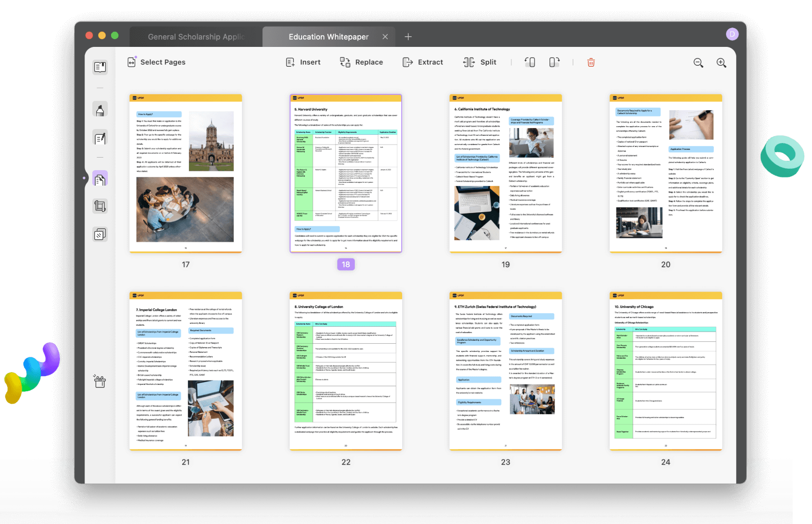Viewport: 812px width, 524px height.
Task: Click page number label 19
Action: (x=506, y=264)
